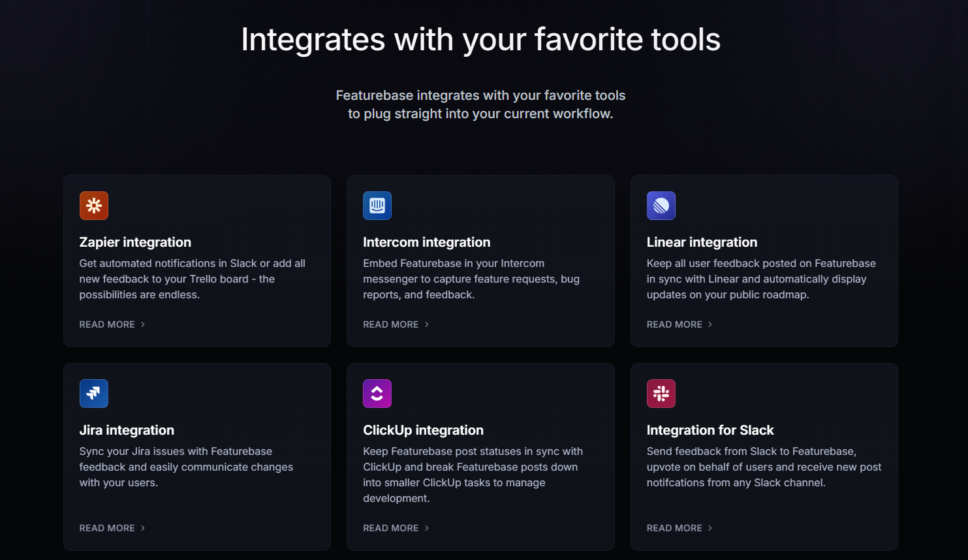Click the ClickUp purple icon
The width and height of the screenshot is (968, 560).
point(377,394)
